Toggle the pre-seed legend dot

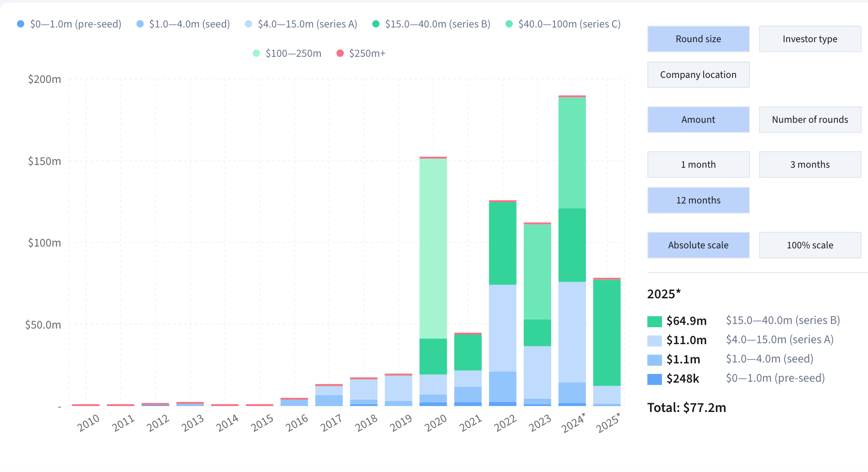(x=21, y=24)
